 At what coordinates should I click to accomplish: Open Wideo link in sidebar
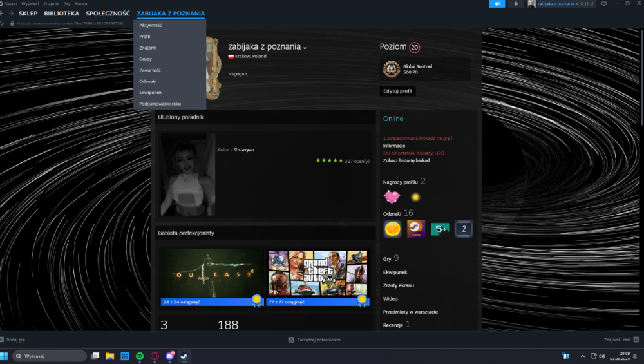coord(390,299)
